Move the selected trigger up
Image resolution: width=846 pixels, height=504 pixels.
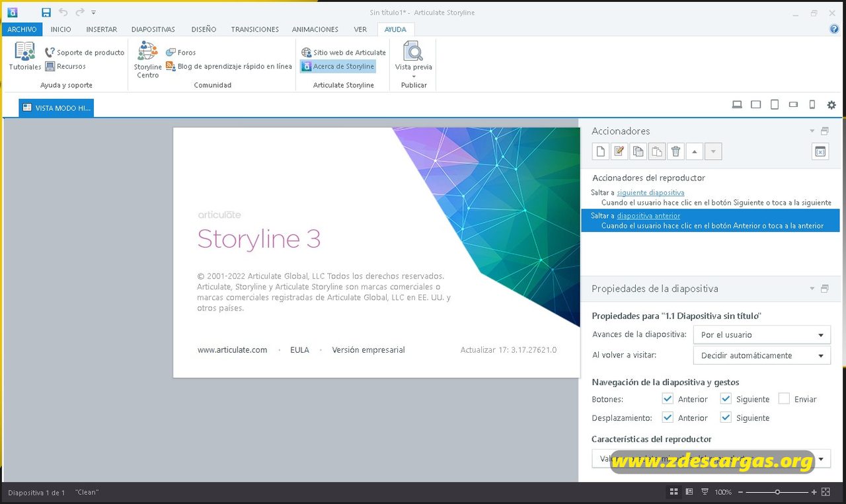coord(694,151)
